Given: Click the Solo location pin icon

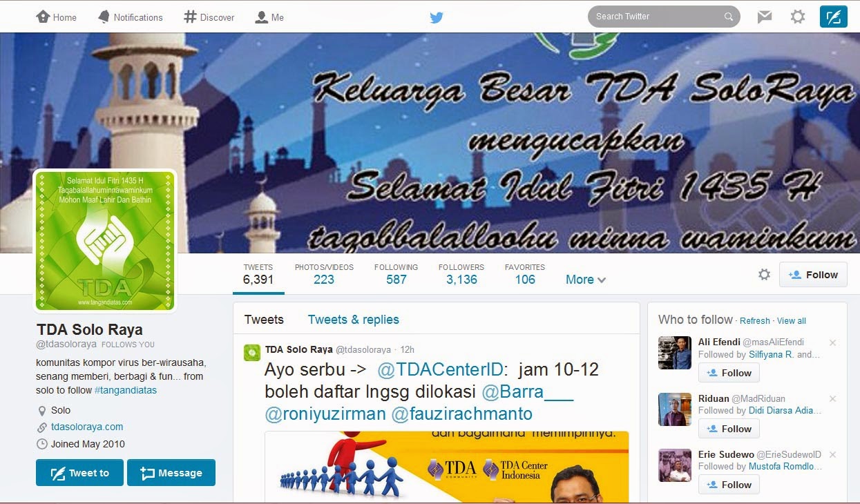Looking at the screenshot, I should click(41, 411).
